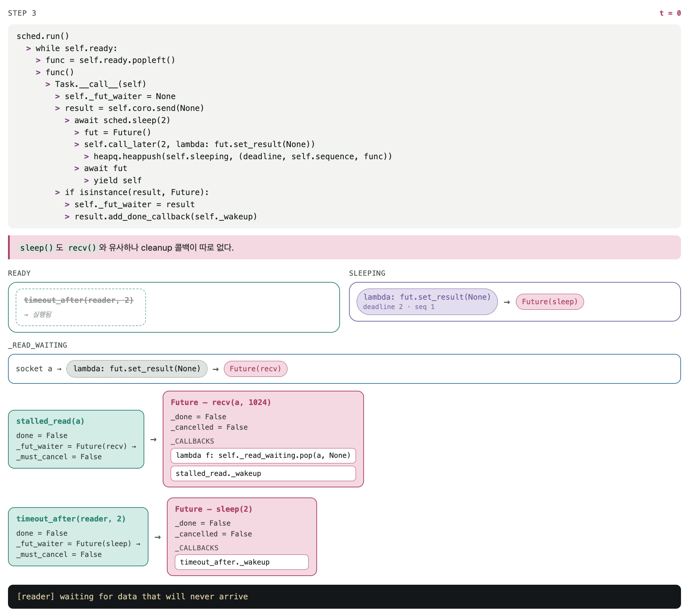Click 'while self.ready:' trace line
689x616 pixels.
(76, 48)
